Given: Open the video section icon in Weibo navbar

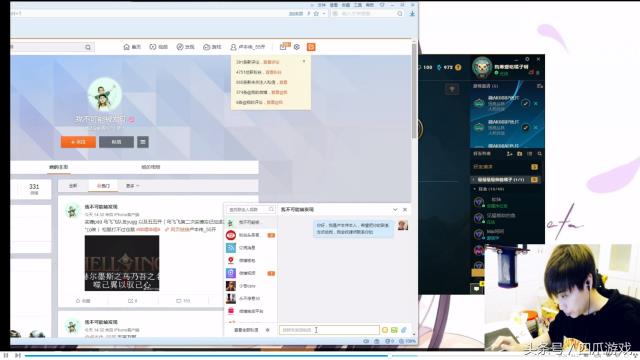Looking at the screenshot, I should click(153, 47).
